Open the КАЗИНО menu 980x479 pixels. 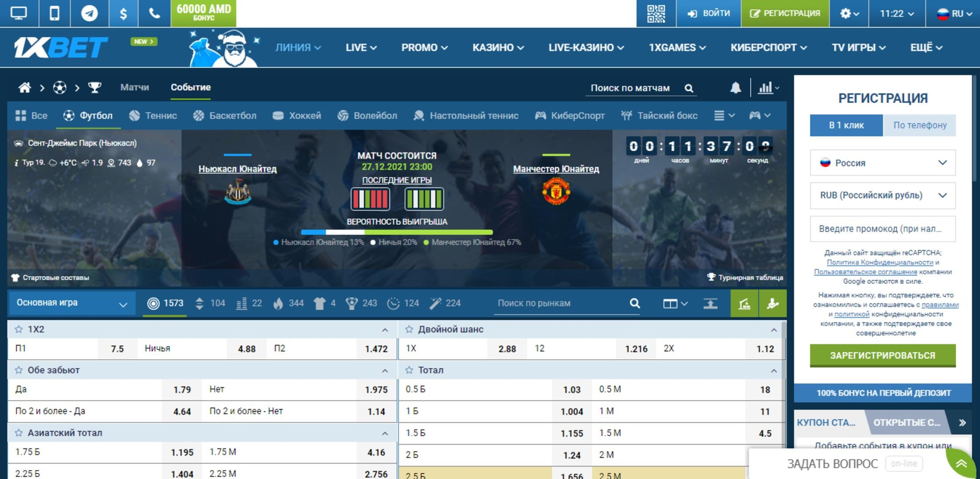pos(498,47)
